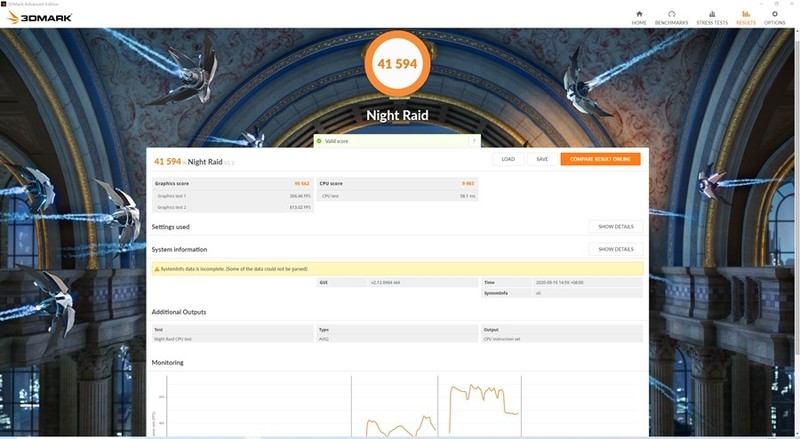Click the Time value 2020-09-16
Image resolution: width=800 pixels, height=439 pixels.
click(560, 282)
